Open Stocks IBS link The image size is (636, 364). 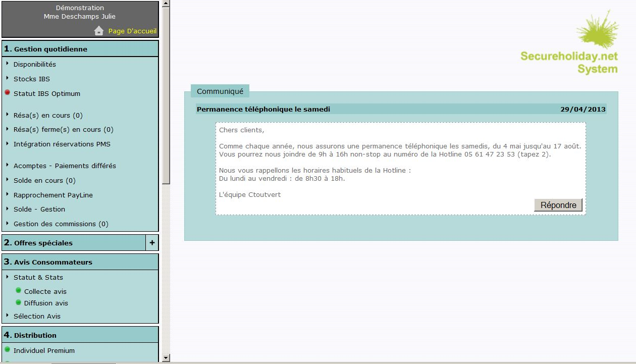coord(32,79)
